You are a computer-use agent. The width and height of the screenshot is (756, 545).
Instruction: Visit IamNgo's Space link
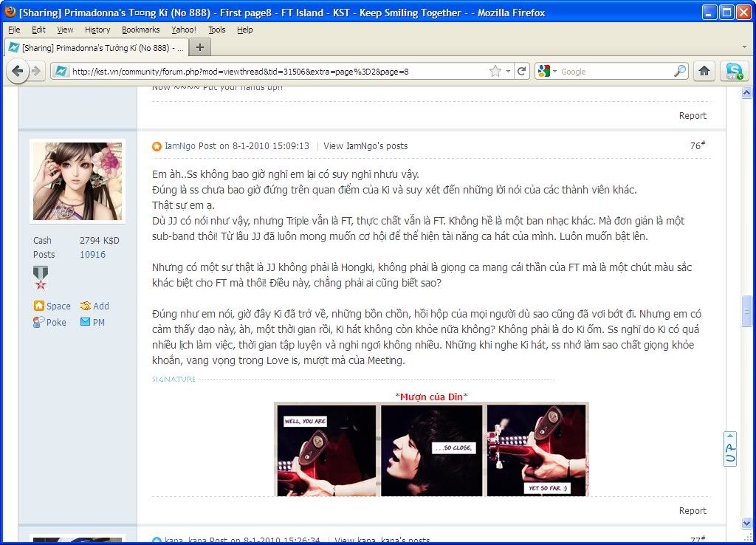tap(52, 306)
